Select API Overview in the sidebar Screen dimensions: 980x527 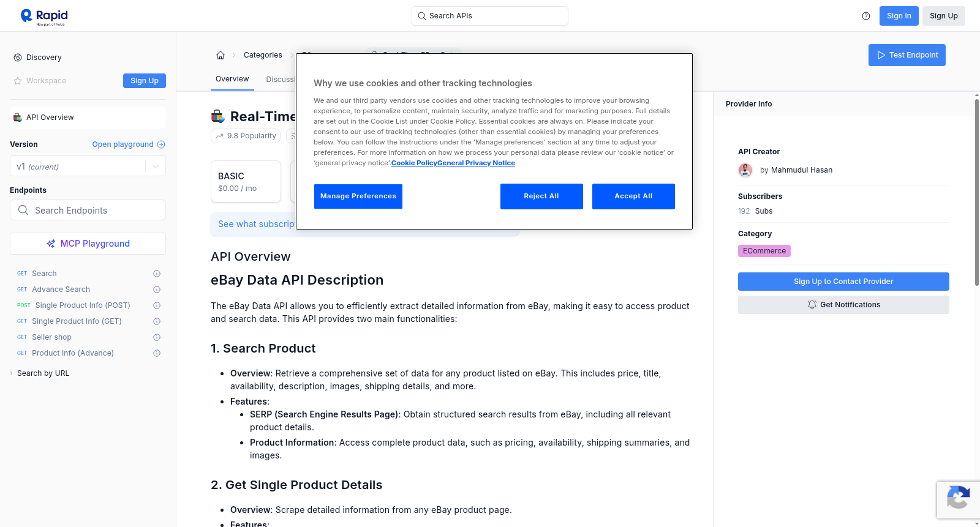(x=88, y=118)
